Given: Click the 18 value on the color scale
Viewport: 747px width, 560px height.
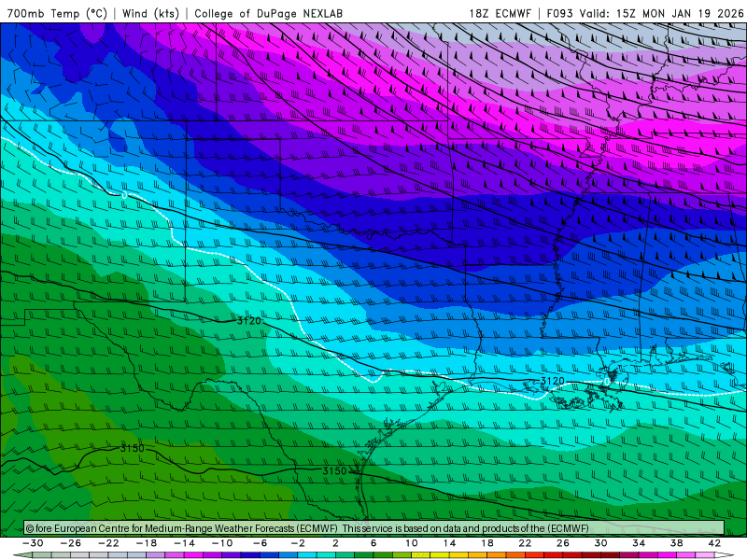Looking at the screenshot, I should pos(486,543).
